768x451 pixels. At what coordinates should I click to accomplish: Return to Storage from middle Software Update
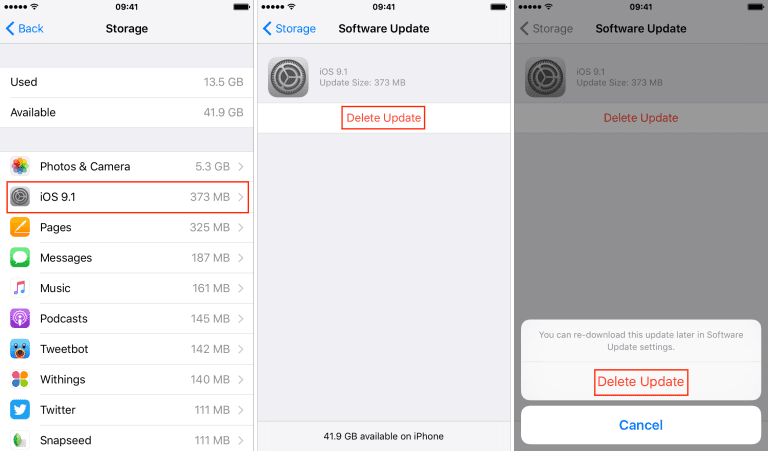pyautogui.click(x=289, y=28)
